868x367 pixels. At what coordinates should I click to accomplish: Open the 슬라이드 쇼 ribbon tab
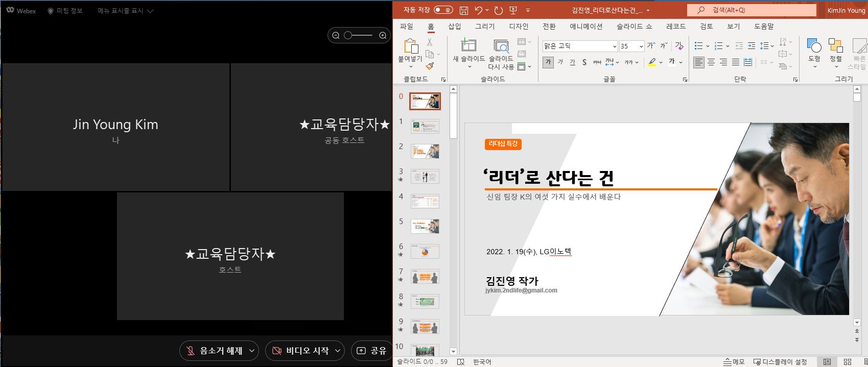tap(634, 27)
